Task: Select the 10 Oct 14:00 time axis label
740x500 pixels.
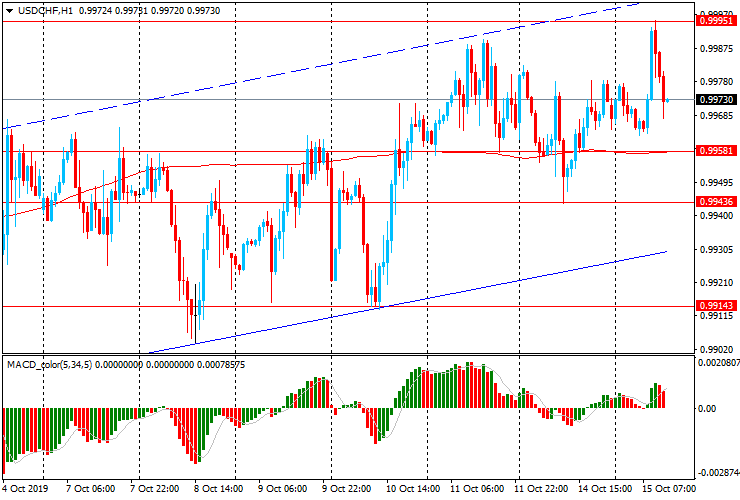Action: click(x=413, y=488)
